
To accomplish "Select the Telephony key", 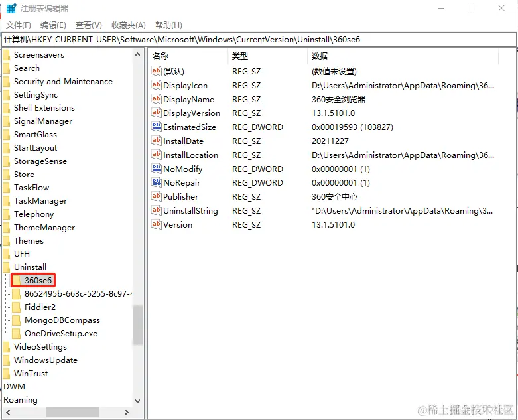I will [34, 214].
